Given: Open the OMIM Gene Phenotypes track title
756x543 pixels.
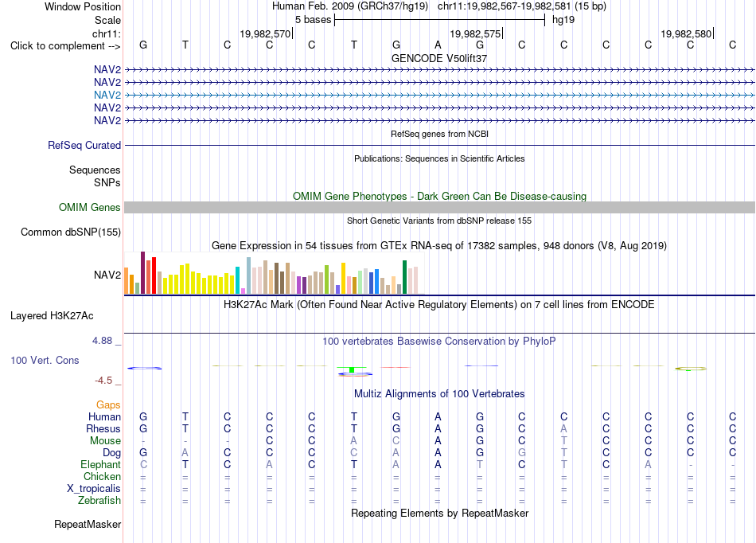Looking at the screenshot, I should coord(439,197).
